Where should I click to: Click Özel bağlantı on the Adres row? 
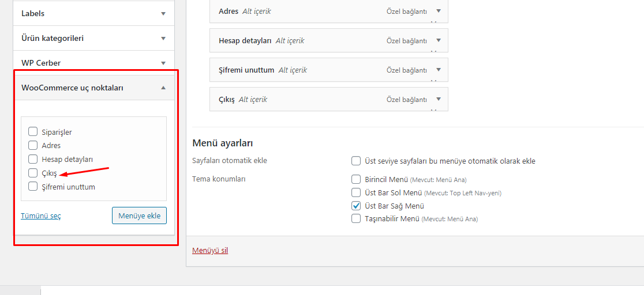pos(406,12)
